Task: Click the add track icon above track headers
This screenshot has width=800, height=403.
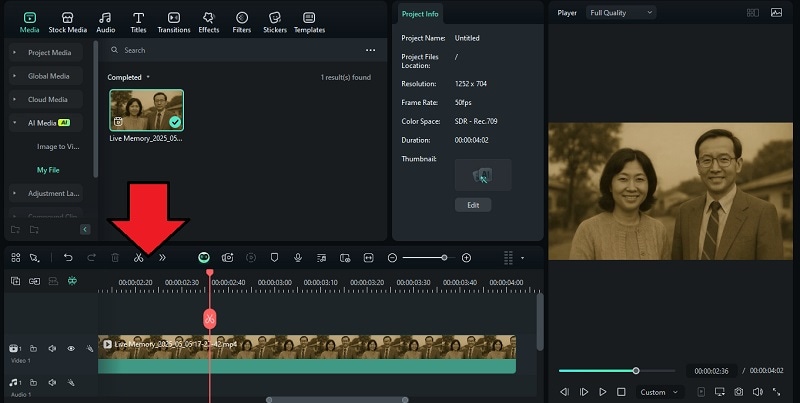Action: click(15, 281)
